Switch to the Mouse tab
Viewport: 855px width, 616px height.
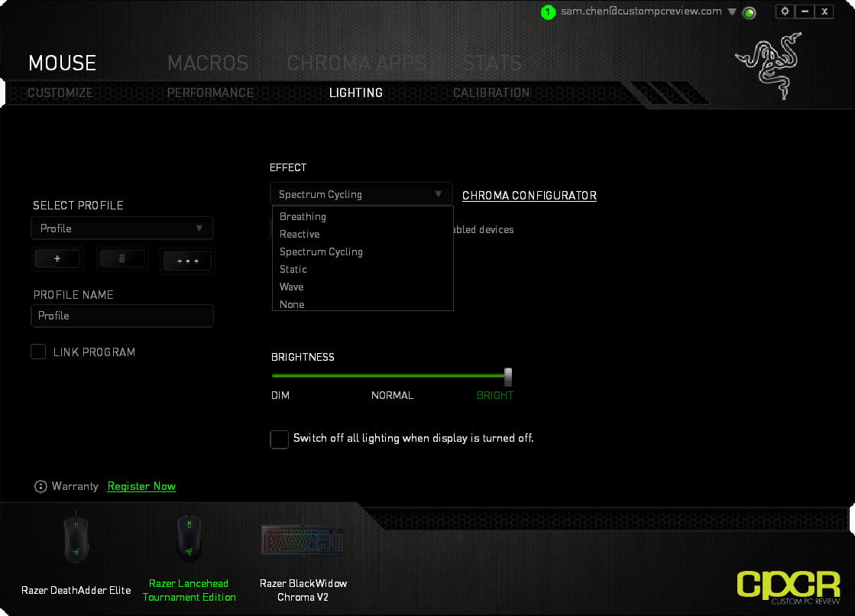click(x=62, y=63)
